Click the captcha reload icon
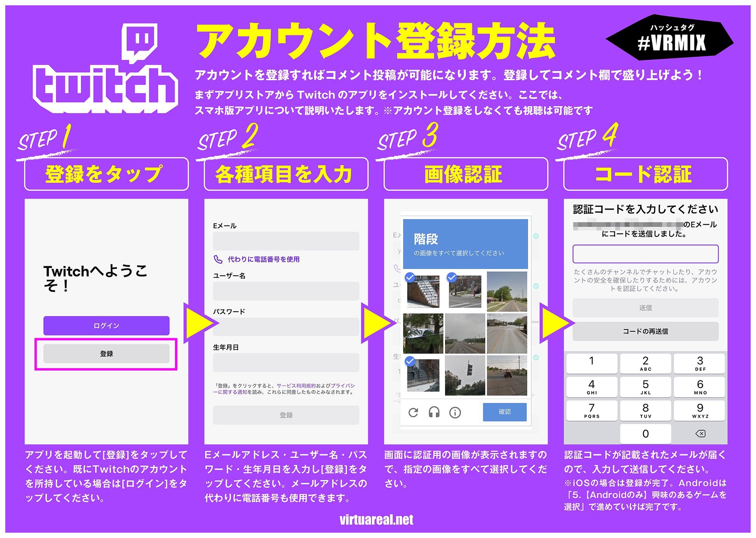756x538 pixels. 413,412
